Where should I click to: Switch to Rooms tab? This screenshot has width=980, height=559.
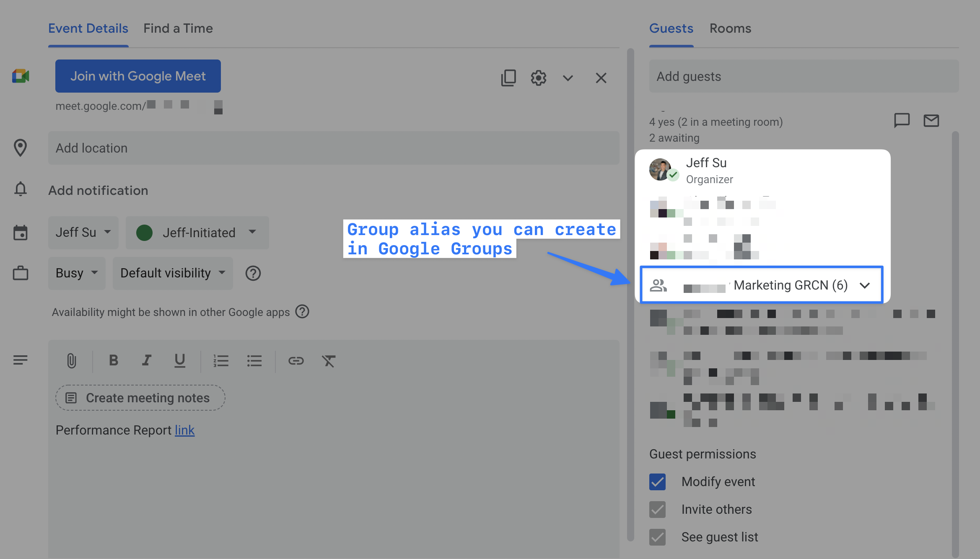click(730, 28)
